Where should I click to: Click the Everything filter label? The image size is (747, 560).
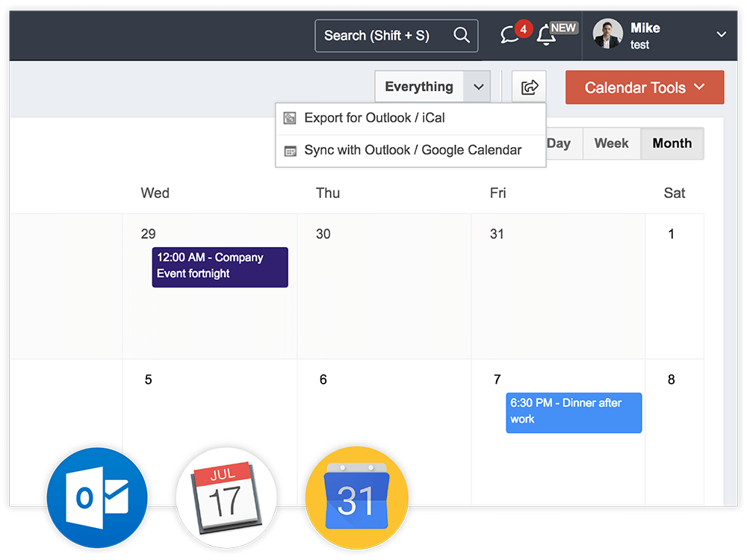[419, 87]
